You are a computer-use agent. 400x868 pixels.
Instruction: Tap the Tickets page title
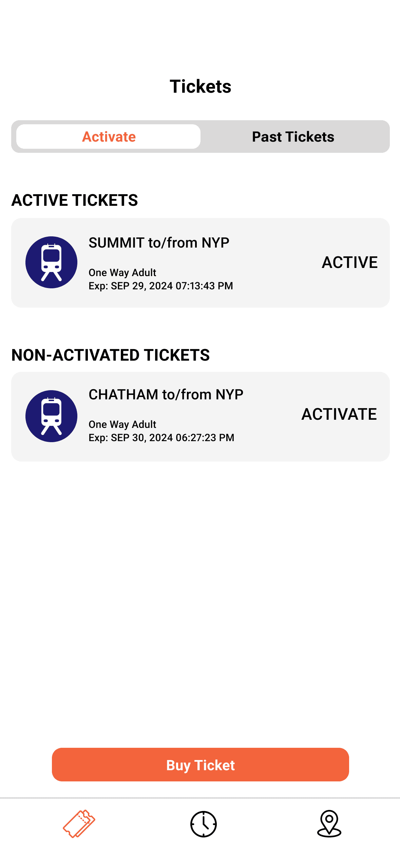[x=200, y=86]
